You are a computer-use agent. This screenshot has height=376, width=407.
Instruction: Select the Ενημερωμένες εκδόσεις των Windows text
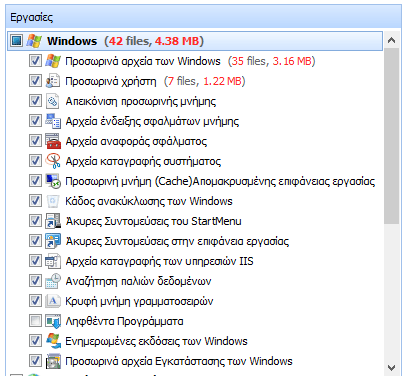pos(156,341)
